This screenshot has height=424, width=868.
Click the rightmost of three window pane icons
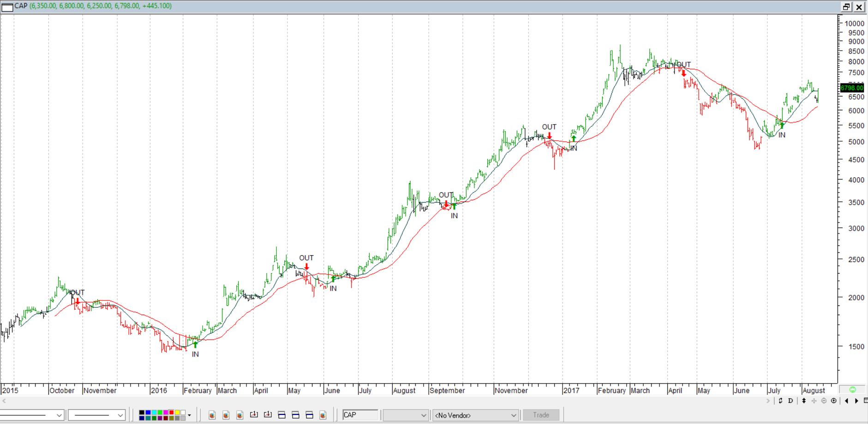click(309, 415)
